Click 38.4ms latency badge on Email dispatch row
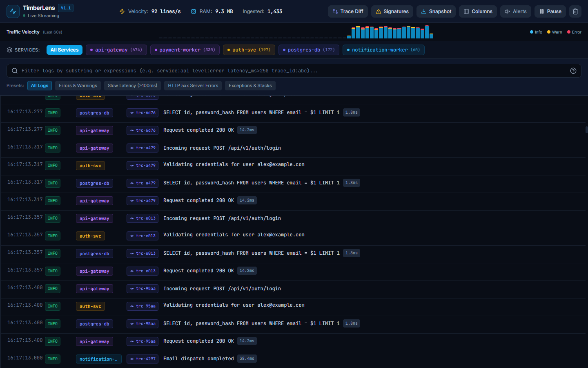 [247, 359]
